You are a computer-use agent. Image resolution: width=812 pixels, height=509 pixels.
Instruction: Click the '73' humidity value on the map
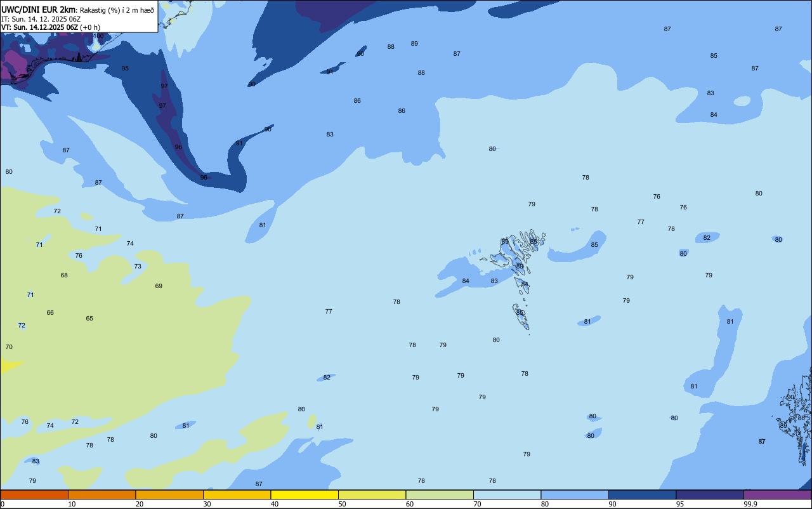[138, 267]
